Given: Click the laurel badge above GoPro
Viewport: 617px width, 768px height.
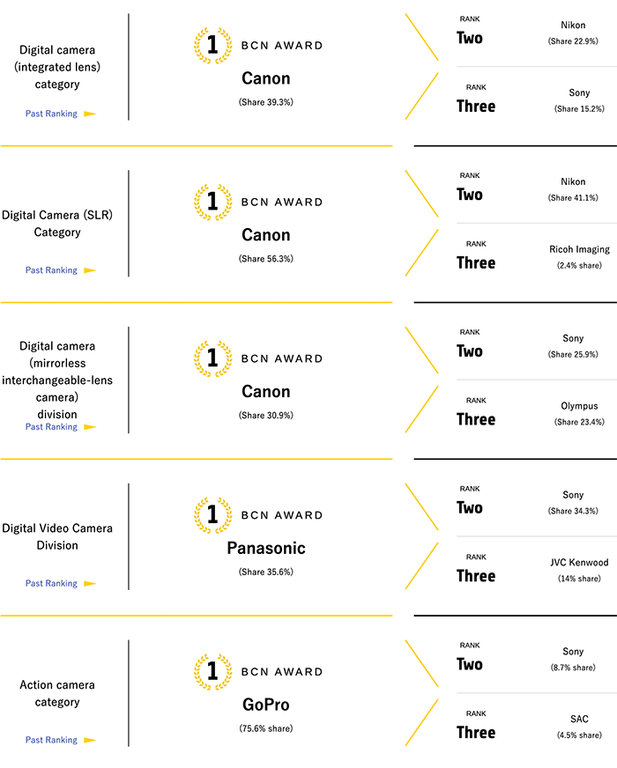Looking at the screenshot, I should pyautogui.click(x=211, y=670).
